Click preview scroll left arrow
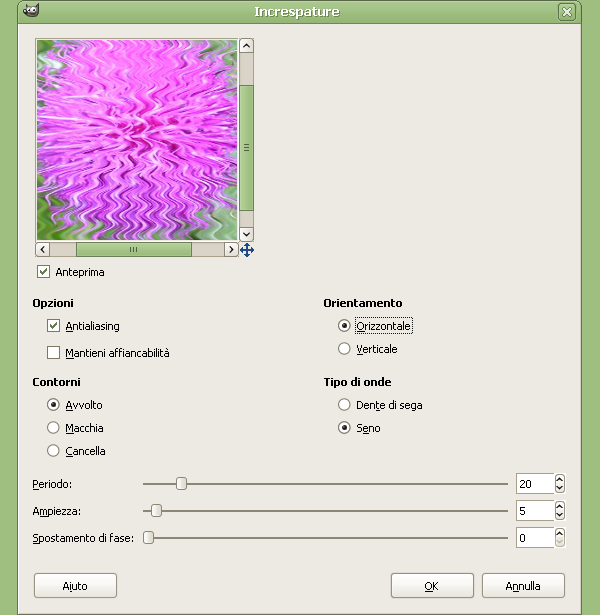This screenshot has width=600, height=615. point(43,250)
